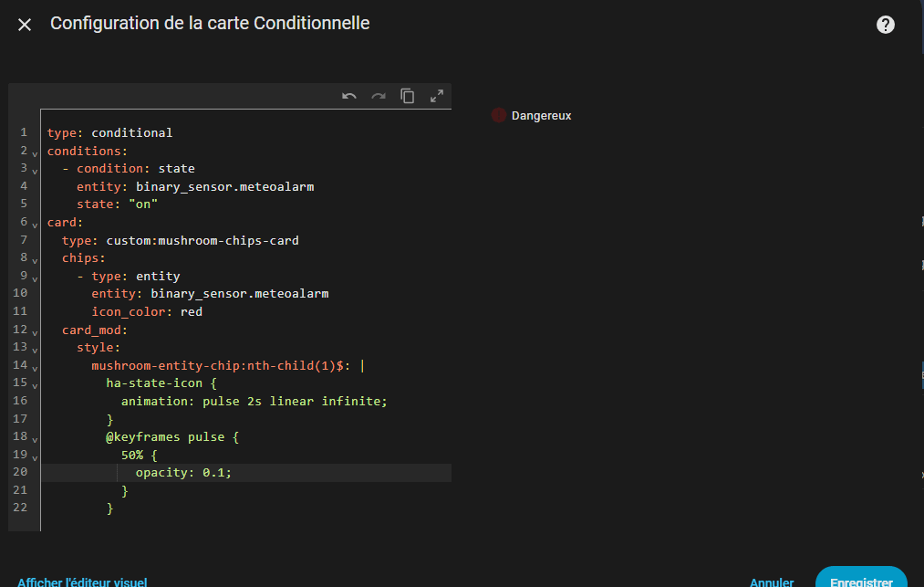Place cursor on the opacity: 0.1 line
This screenshot has height=587, width=924.
point(190,472)
